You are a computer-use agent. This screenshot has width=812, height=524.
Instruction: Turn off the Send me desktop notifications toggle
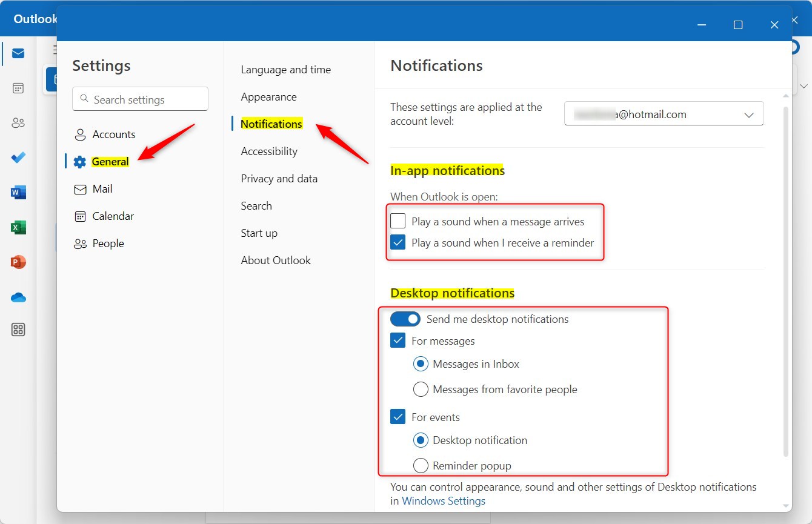(x=405, y=319)
